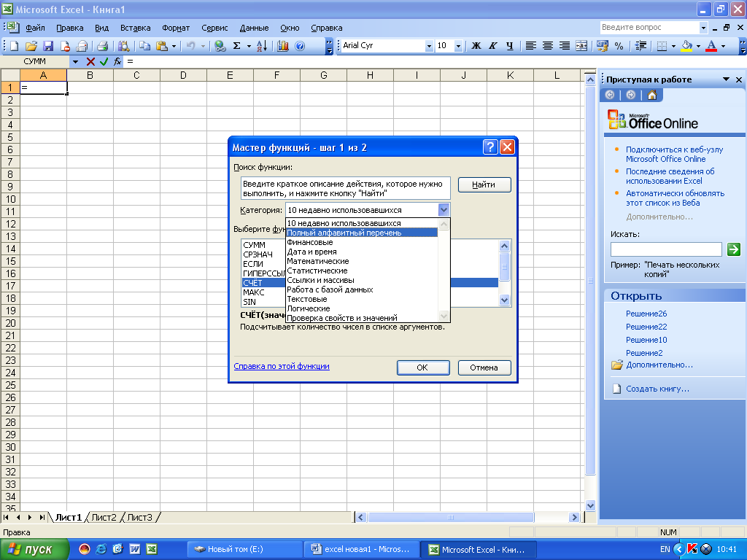Apply currency format icon
Screen dimensions: 747x560
[x=602, y=46]
